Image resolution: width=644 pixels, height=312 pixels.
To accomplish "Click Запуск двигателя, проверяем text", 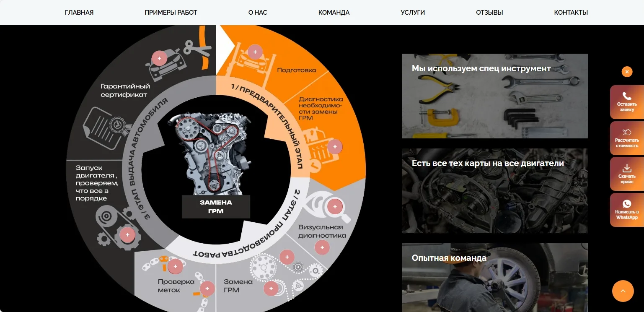I will 97,183.
